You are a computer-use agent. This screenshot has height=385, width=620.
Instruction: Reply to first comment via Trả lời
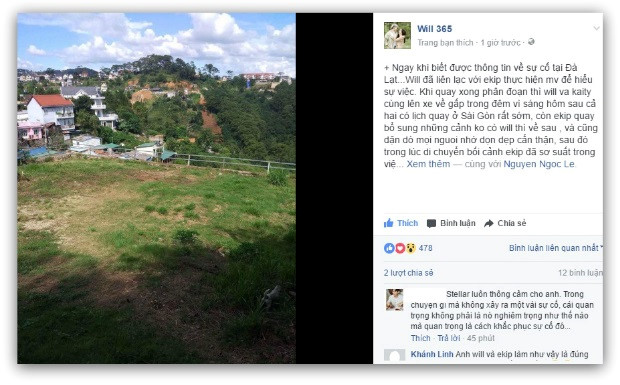[449, 338]
